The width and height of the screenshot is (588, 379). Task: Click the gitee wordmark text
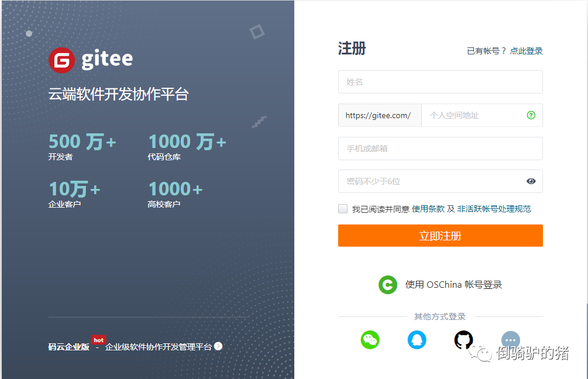point(107,60)
